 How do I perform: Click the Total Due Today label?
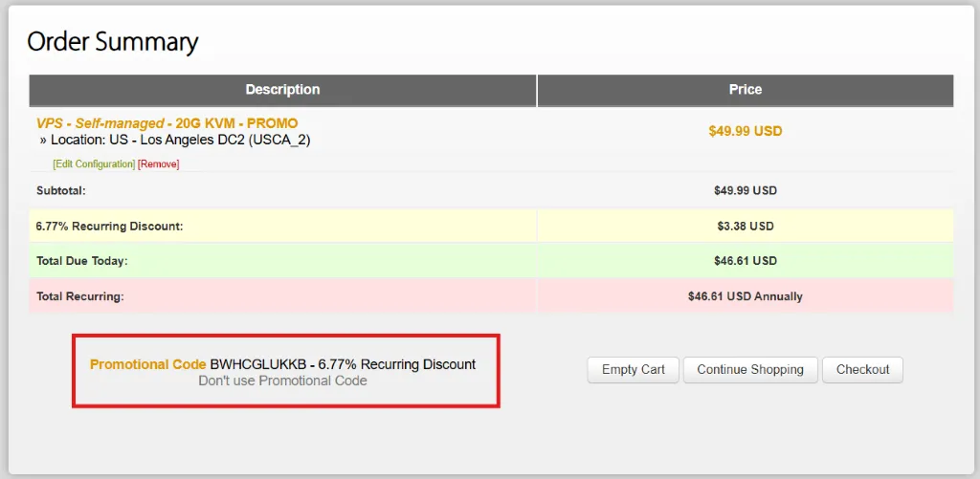[82, 261]
